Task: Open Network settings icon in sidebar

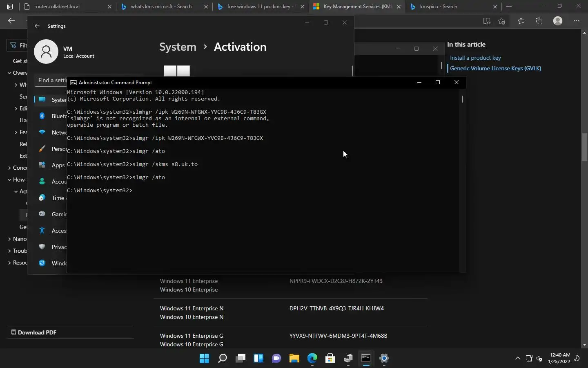Action: (42, 132)
